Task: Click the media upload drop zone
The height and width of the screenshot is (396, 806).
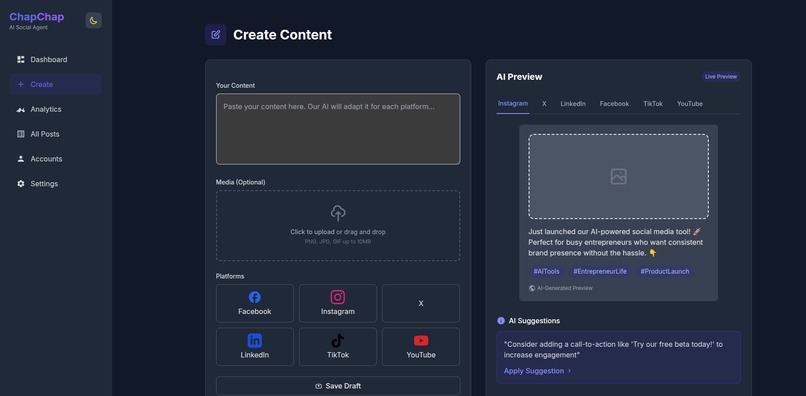Action: (338, 226)
